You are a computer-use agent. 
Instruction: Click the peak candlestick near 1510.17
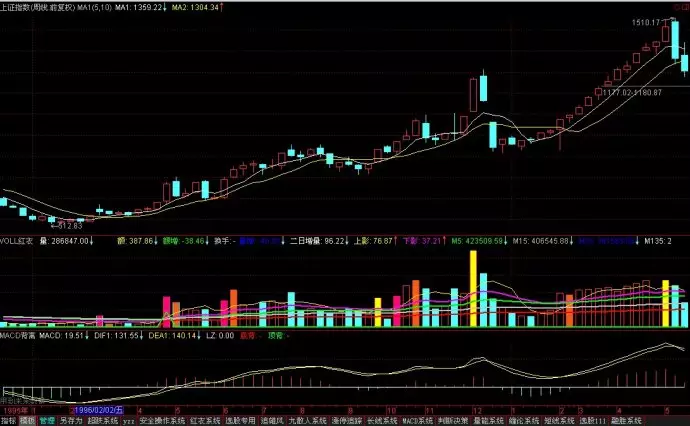click(x=675, y=39)
